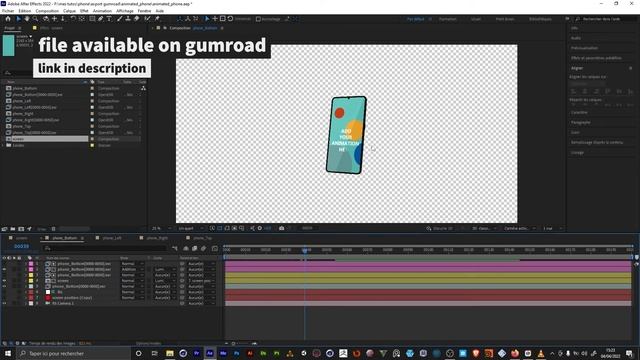The height and width of the screenshot is (360, 640).
Task: Open the composition mini-flowchart in timeline
Action: tap(175, 248)
